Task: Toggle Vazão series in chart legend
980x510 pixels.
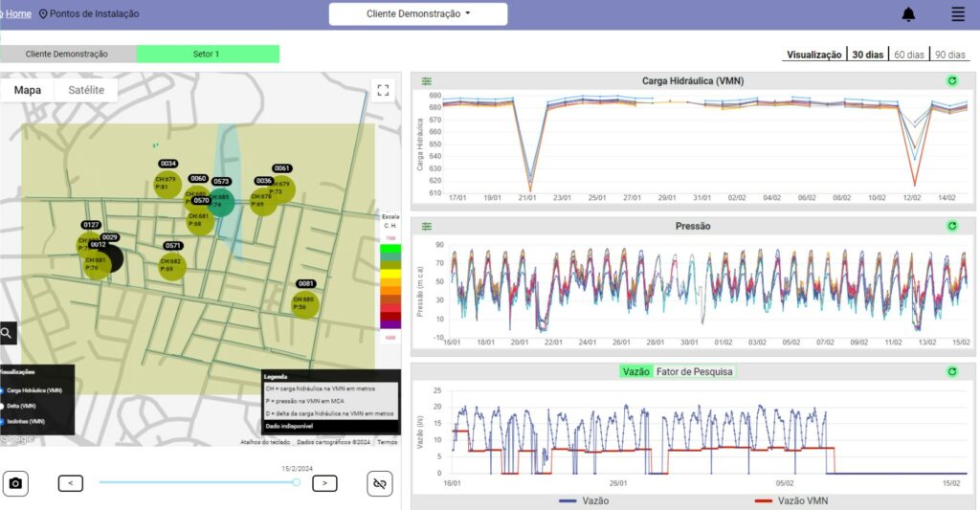Action: point(584,500)
